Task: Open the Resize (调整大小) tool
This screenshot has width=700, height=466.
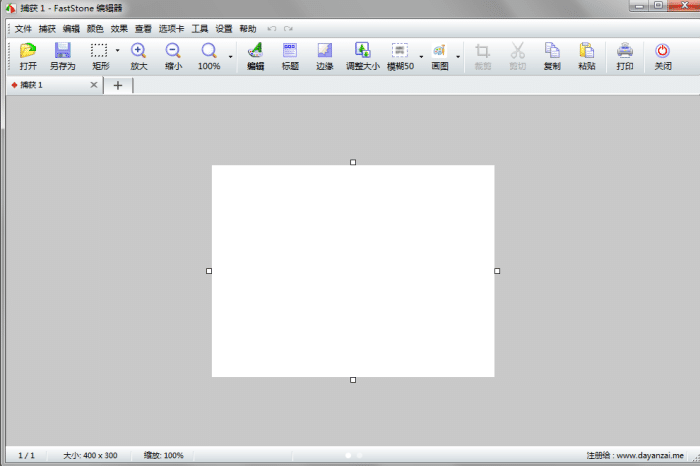Action: (x=362, y=50)
